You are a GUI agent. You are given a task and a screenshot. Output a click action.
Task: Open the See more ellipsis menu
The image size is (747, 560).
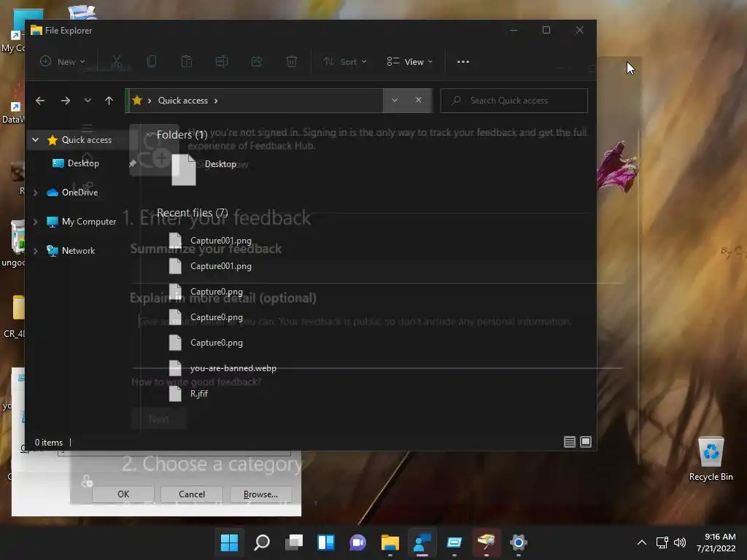coord(463,62)
